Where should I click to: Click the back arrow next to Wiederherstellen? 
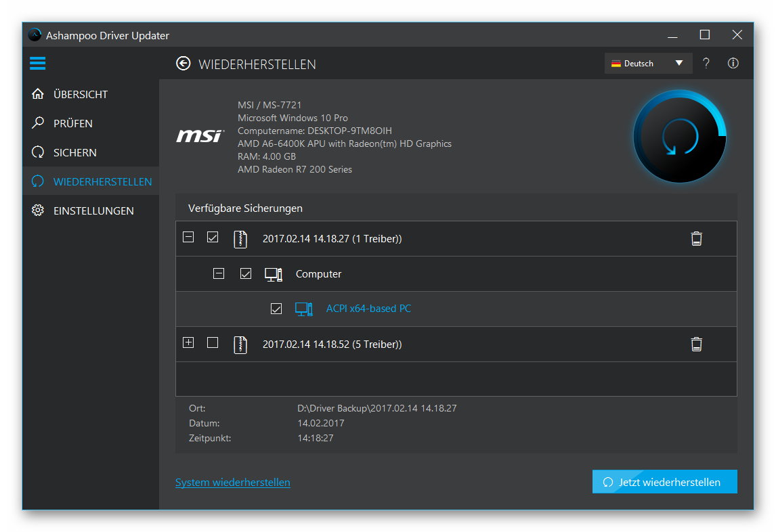[x=183, y=63]
